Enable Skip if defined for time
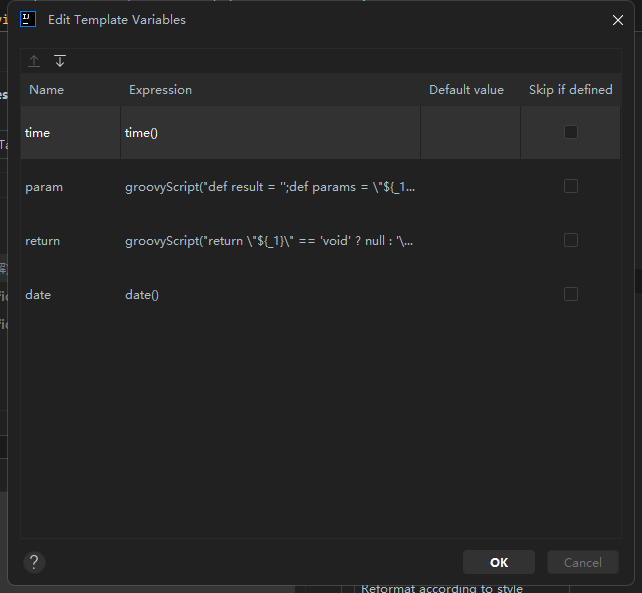The width and height of the screenshot is (642, 593). point(570,132)
